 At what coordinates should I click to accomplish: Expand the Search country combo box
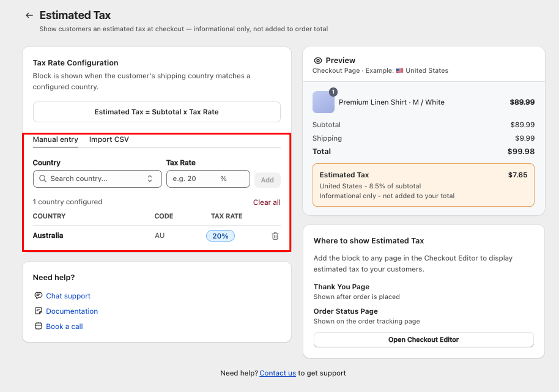(98, 179)
